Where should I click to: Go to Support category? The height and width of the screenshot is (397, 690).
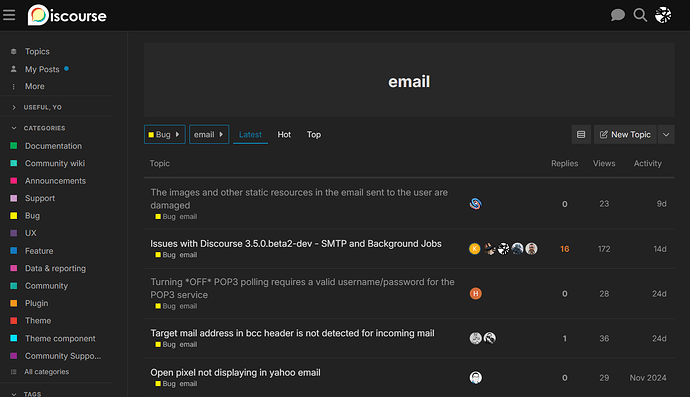pos(40,198)
